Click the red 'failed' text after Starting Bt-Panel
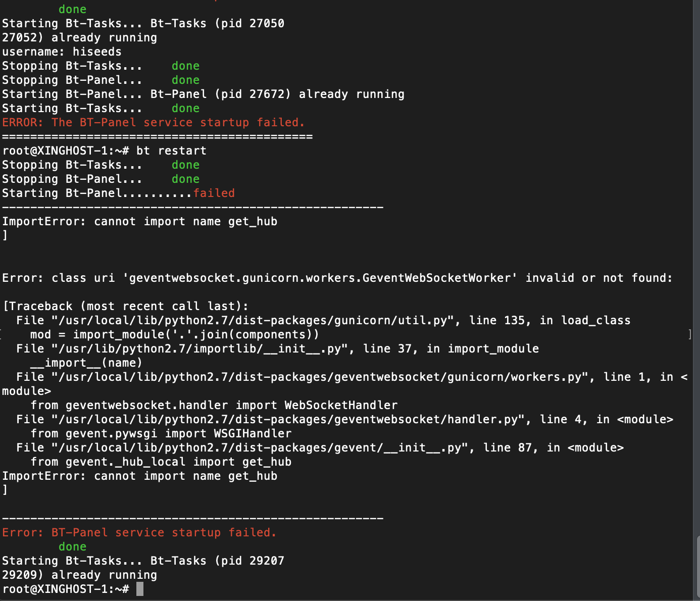This screenshot has width=700, height=601. point(214,193)
